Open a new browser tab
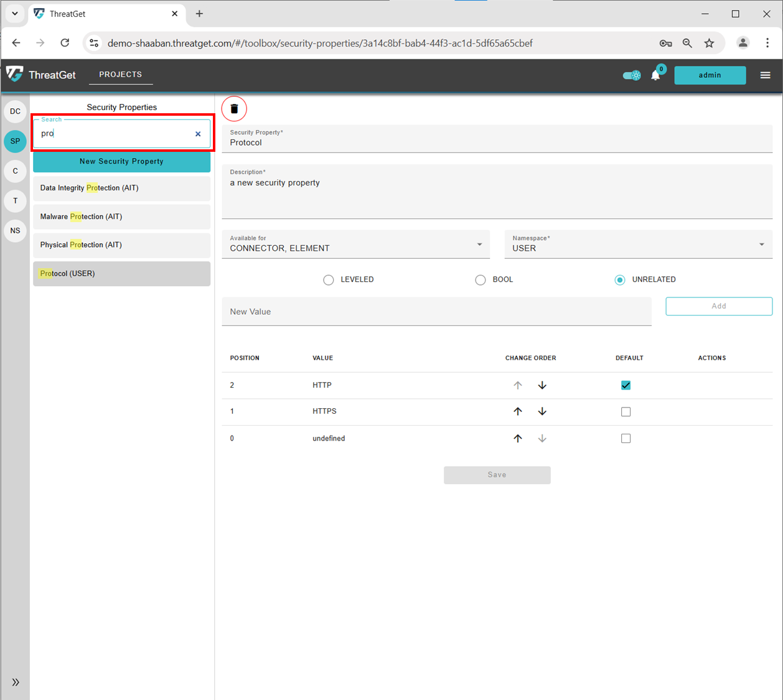Viewport: 783px width, 700px height. pos(199,14)
